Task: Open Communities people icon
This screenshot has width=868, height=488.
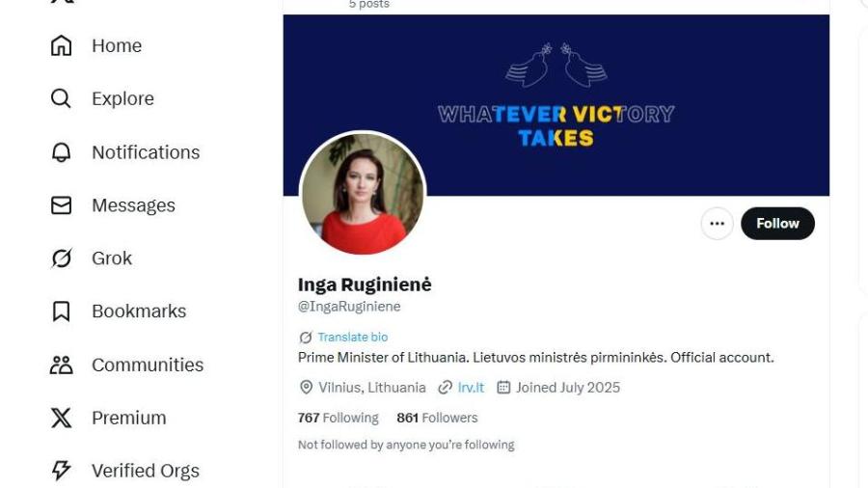Action: [61, 365]
